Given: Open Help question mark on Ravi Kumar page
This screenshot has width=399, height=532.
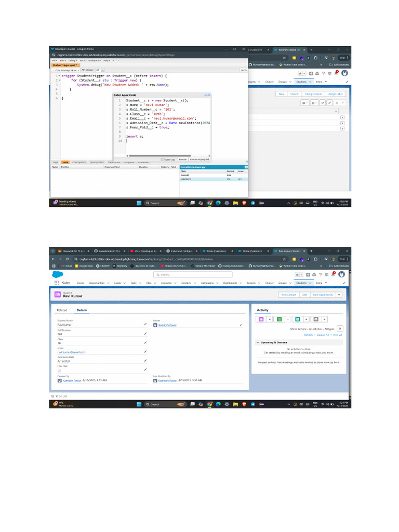Looking at the screenshot, I should (320, 274).
